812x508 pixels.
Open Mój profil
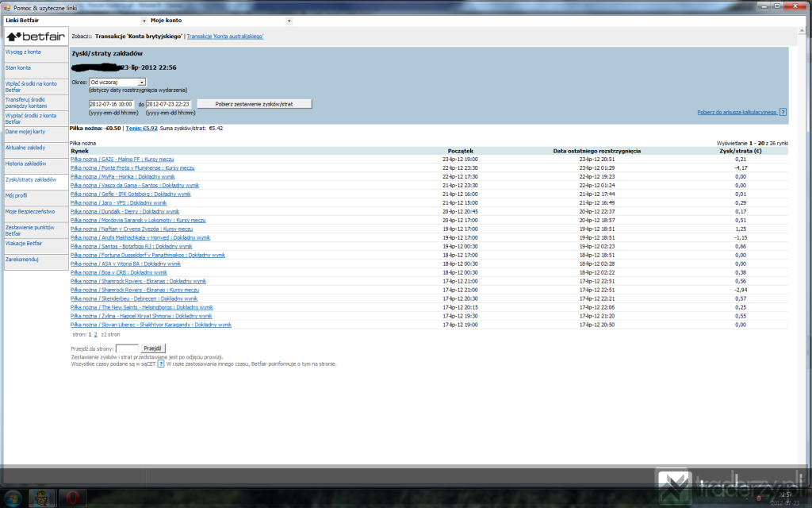click(16, 195)
